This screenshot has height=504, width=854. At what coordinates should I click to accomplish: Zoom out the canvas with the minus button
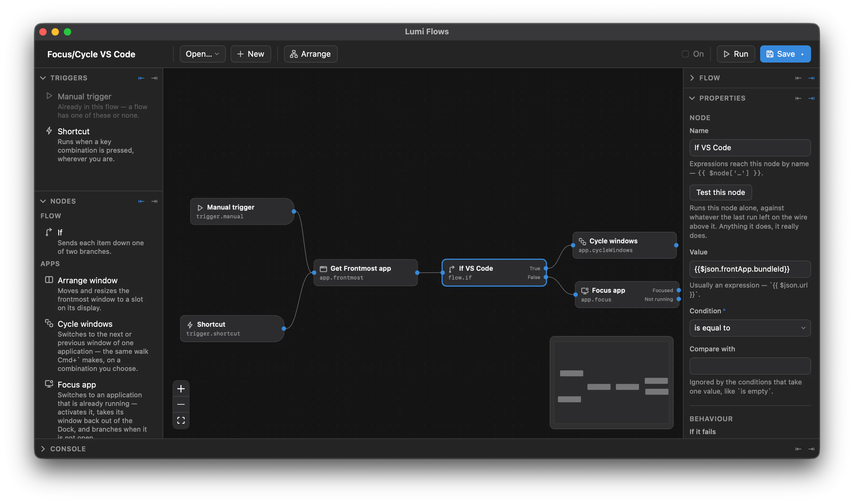pyautogui.click(x=181, y=404)
